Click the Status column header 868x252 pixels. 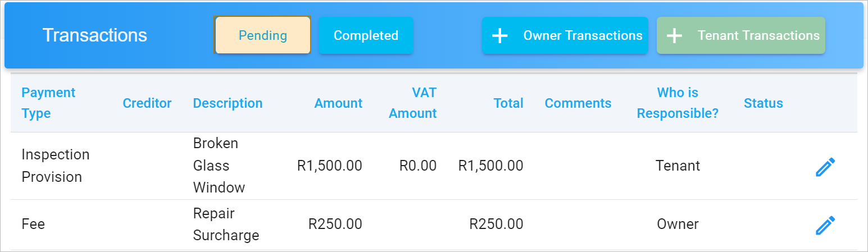763,103
